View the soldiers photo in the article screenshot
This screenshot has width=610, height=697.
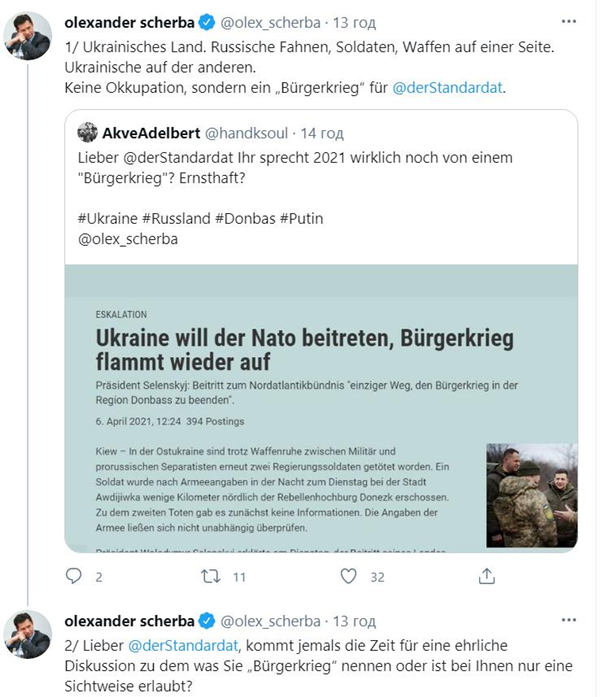click(531, 494)
